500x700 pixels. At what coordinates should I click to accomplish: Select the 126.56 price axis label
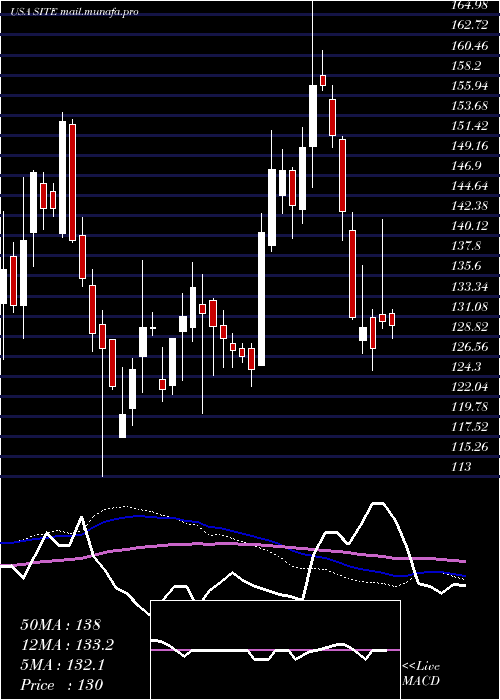(x=471, y=347)
